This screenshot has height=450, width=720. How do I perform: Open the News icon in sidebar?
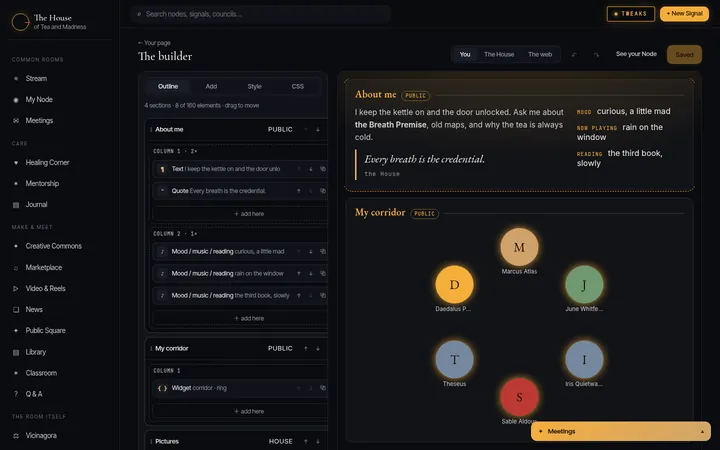pos(16,310)
